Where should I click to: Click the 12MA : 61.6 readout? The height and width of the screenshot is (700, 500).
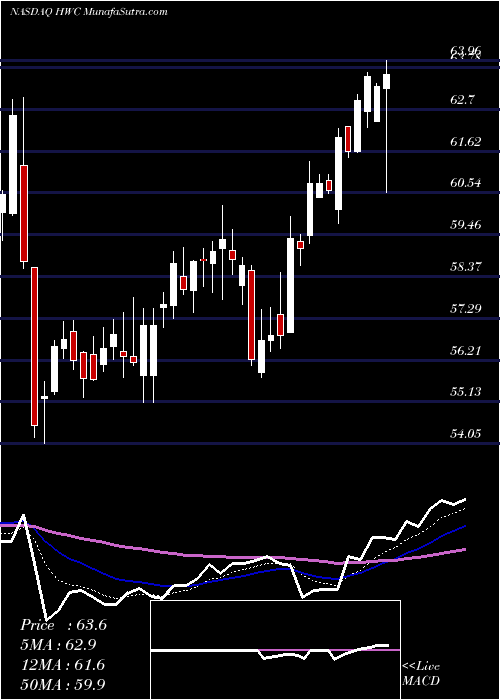[62, 665]
